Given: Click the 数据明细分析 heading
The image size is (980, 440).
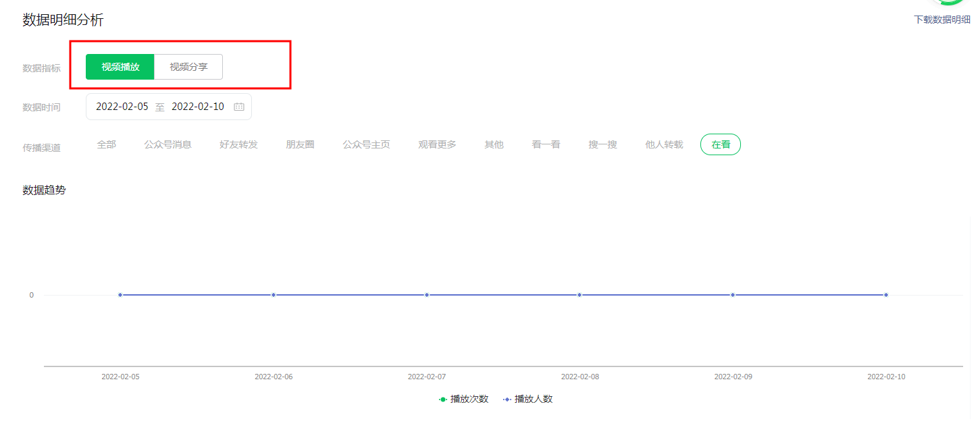Looking at the screenshot, I should click(x=63, y=20).
